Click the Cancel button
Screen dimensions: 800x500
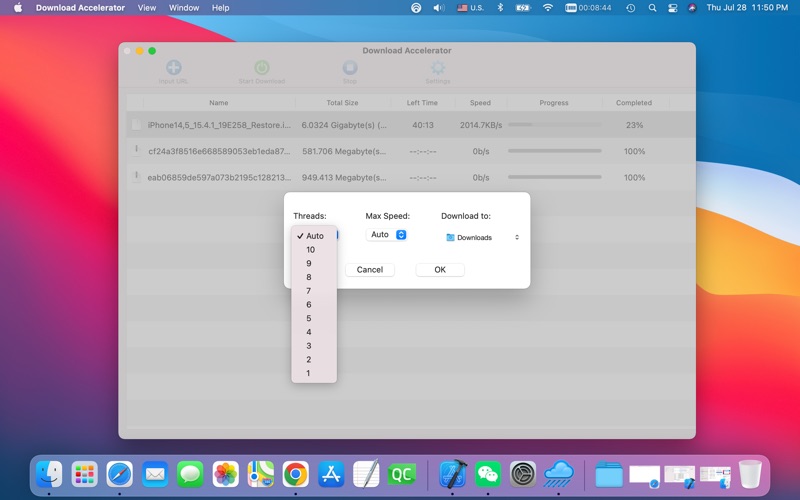(x=370, y=270)
